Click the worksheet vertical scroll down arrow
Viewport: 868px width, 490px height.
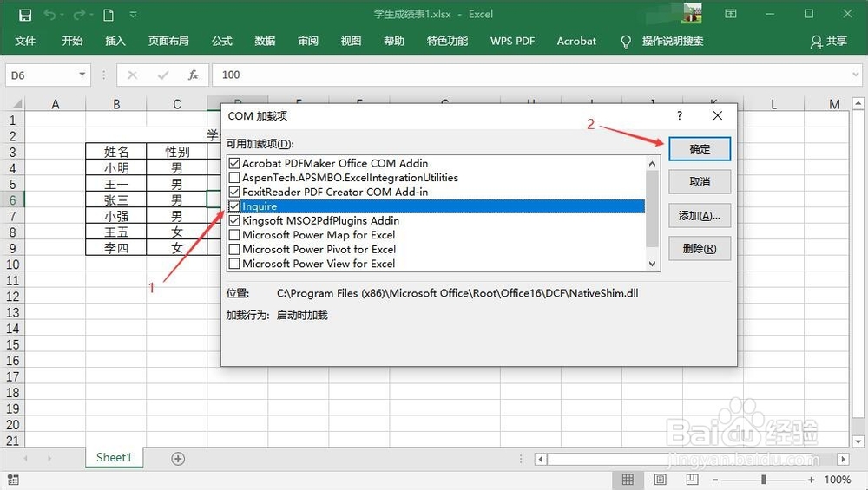[x=858, y=441]
